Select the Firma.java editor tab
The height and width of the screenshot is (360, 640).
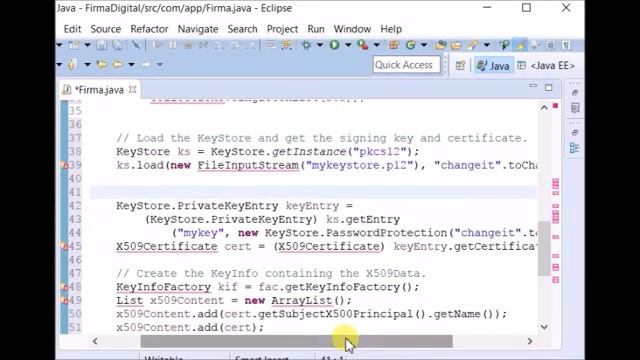click(x=99, y=90)
